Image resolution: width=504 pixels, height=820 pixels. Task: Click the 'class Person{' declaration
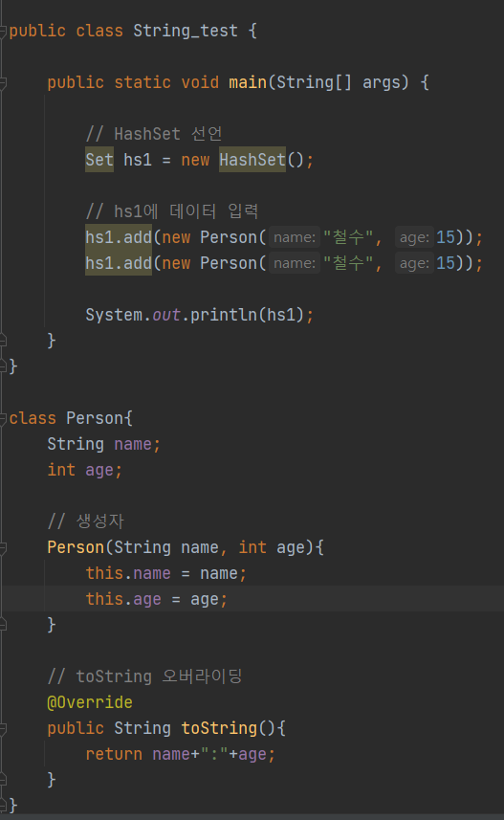click(x=71, y=418)
